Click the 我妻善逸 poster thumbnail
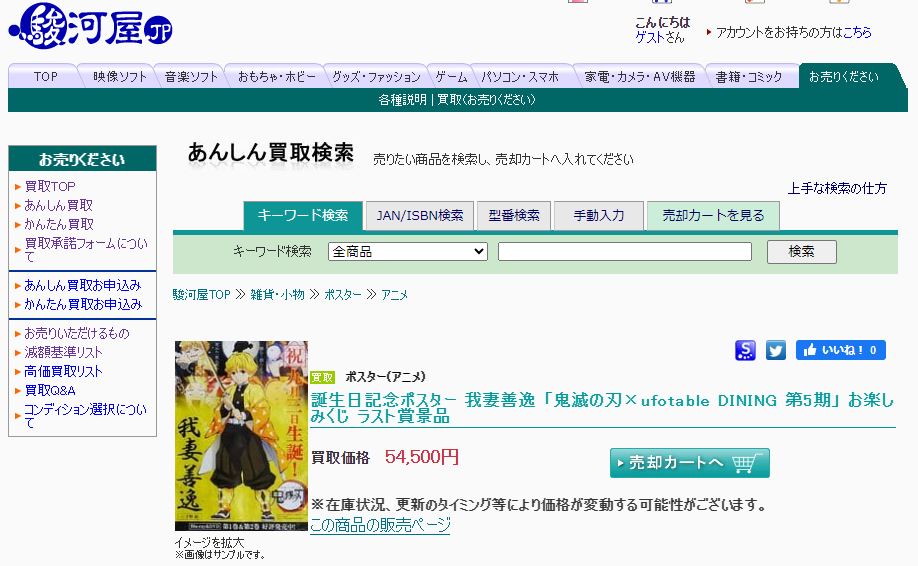The width and height of the screenshot is (918, 566). 241,436
